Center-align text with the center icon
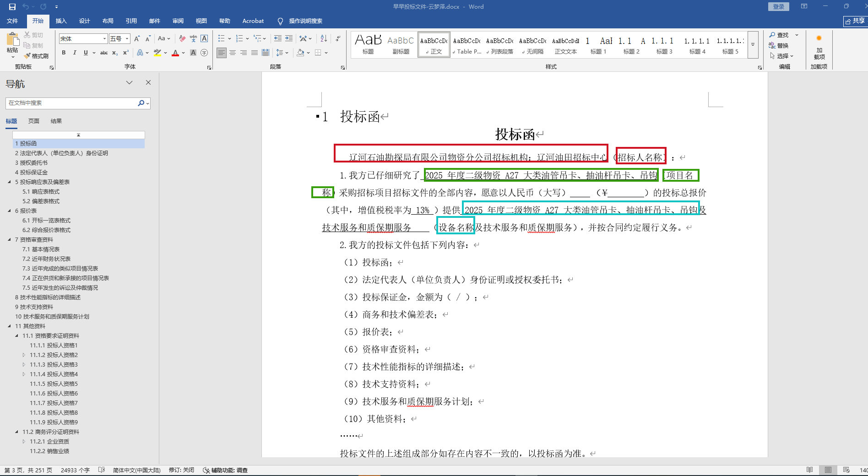868x476 pixels. 233,53
